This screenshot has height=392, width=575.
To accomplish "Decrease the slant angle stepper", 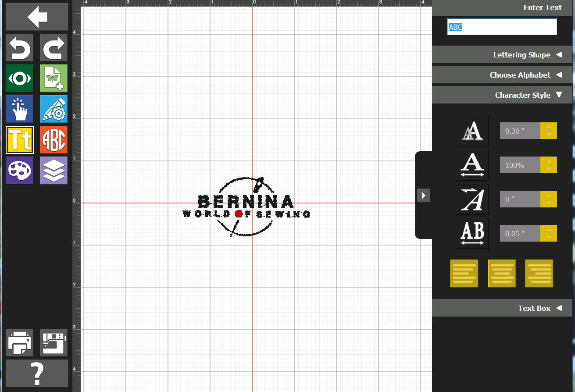I will pyautogui.click(x=549, y=203).
